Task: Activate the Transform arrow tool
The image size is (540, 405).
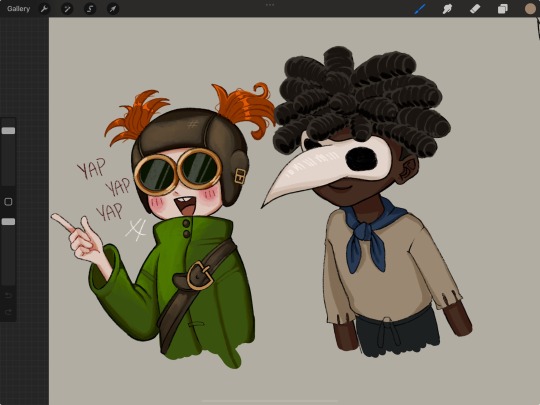Action: coord(113,9)
